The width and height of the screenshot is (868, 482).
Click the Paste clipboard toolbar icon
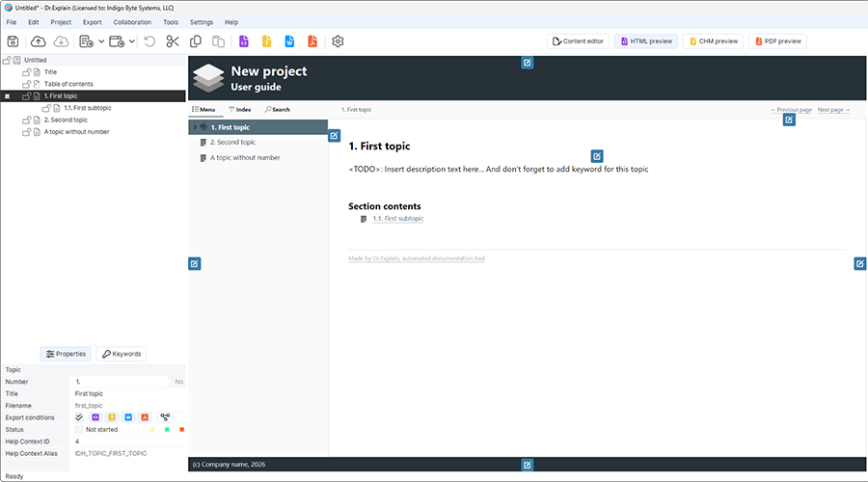219,41
